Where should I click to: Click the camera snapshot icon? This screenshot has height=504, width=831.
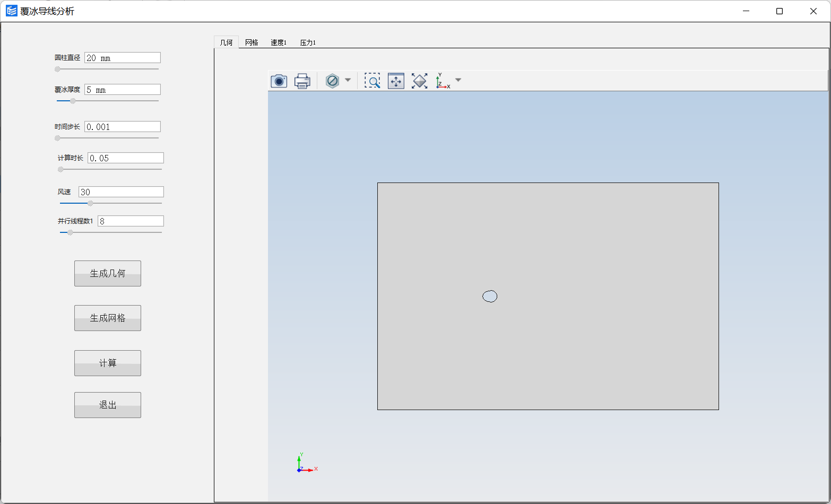(x=279, y=81)
